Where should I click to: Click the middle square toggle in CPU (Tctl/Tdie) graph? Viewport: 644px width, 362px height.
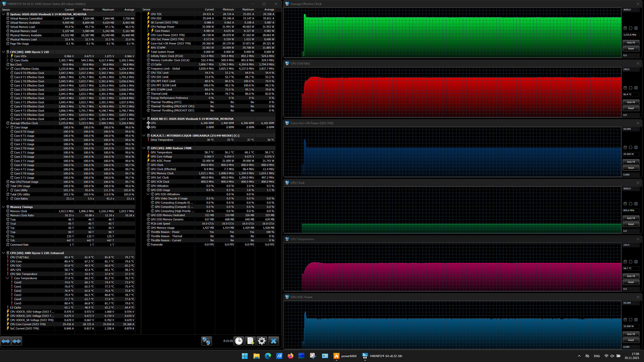pyautogui.click(x=630, y=88)
